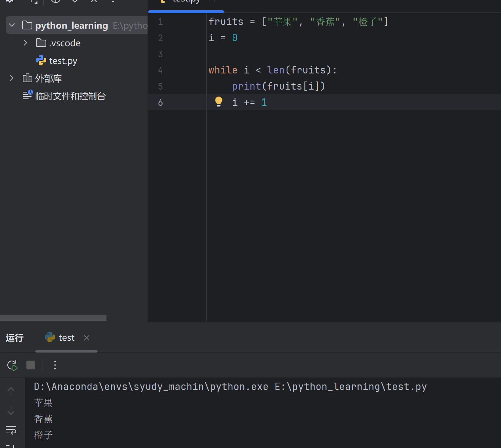Click line number 2 in the gutter
This screenshot has width=501, height=448.
(160, 38)
